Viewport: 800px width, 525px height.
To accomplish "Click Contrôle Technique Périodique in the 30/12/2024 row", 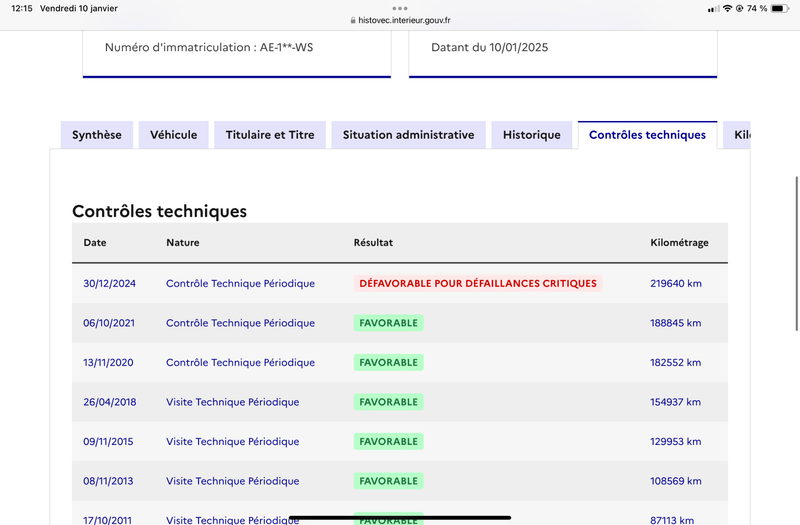I will [240, 283].
